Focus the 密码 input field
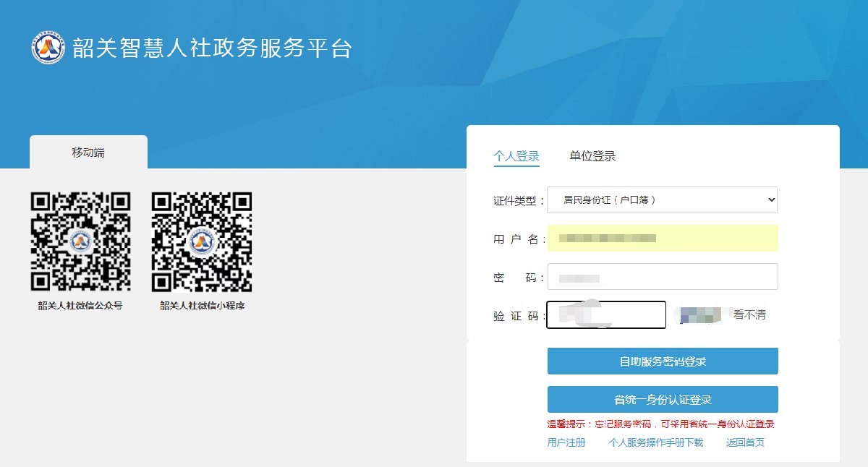The width and height of the screenshot is (868, 467). point(662,277)
